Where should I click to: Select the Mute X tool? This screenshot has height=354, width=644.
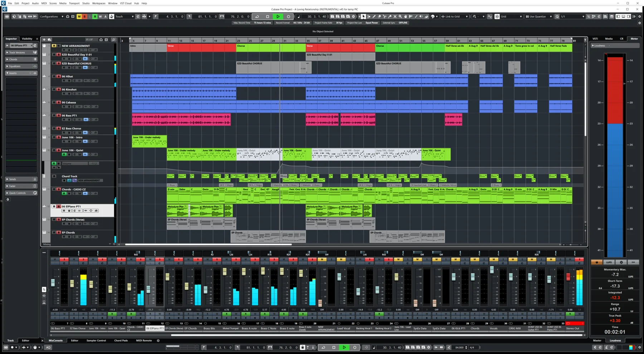pyautogui.click(x=395, y=16)
